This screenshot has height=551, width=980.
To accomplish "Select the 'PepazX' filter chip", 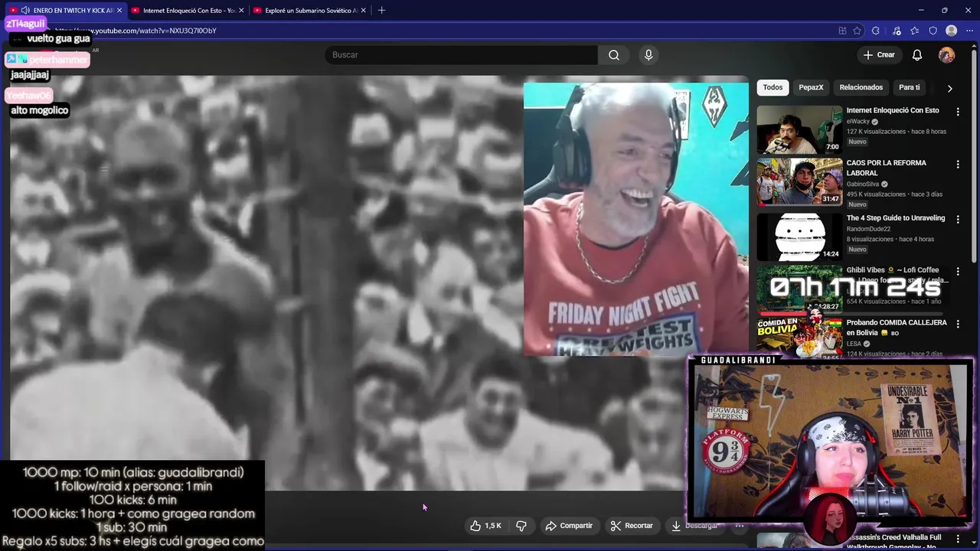I will coord(811,87).
